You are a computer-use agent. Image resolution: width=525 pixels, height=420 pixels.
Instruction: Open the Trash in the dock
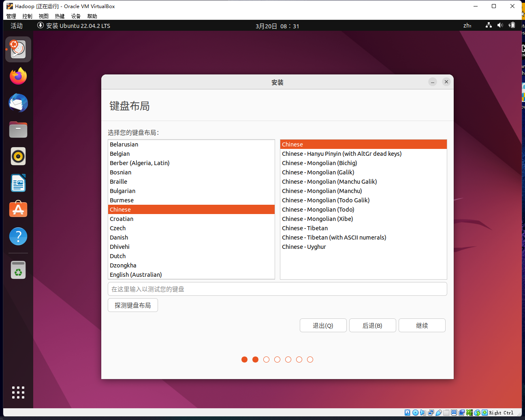[x=18, y=270]
